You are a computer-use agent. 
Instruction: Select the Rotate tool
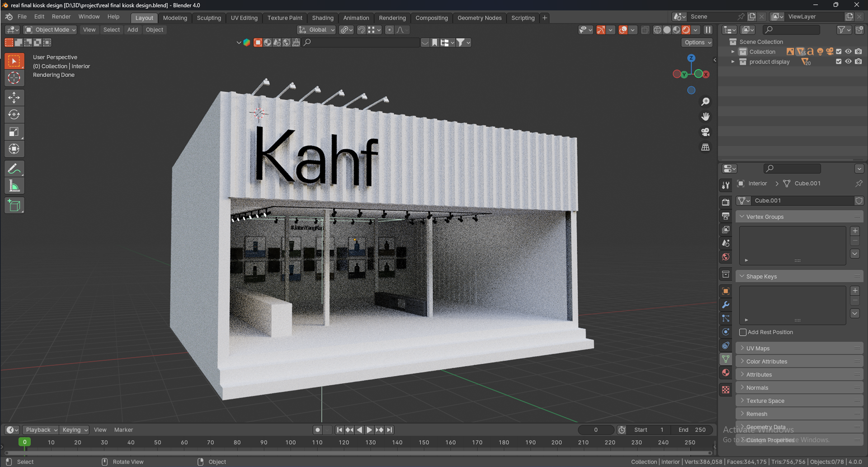pyautogui.click(x=14, y=114)
